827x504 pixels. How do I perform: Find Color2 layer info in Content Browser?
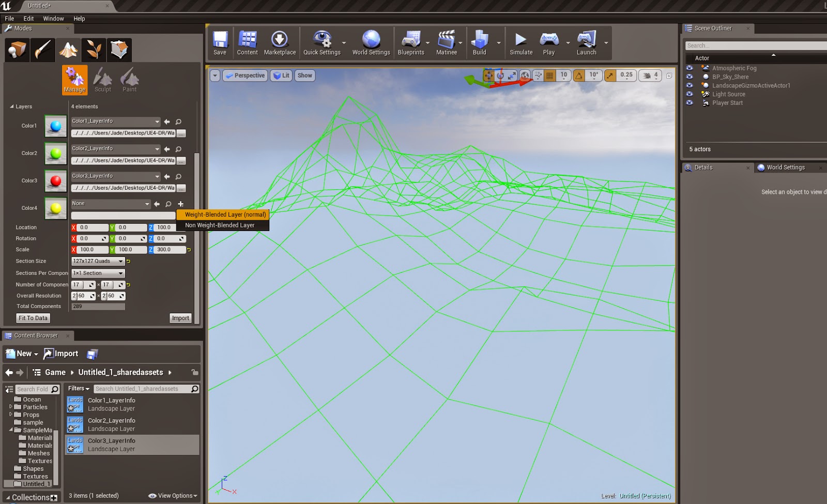click(x=178, y=149)
